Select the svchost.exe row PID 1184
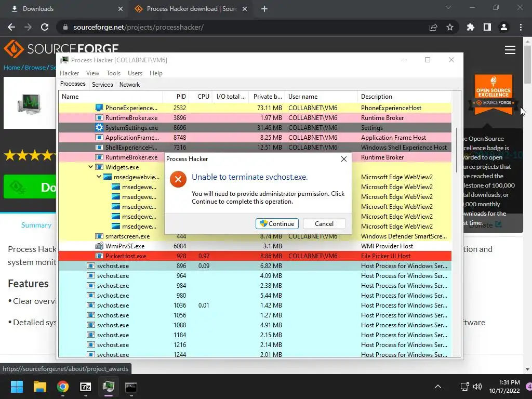The width and height of the screenshot is (532, 399). [255, 335]
